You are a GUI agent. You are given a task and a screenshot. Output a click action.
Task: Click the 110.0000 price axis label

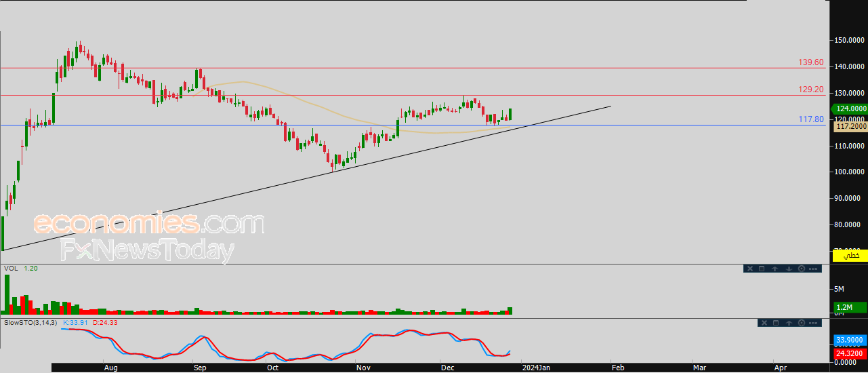[850, 145]
